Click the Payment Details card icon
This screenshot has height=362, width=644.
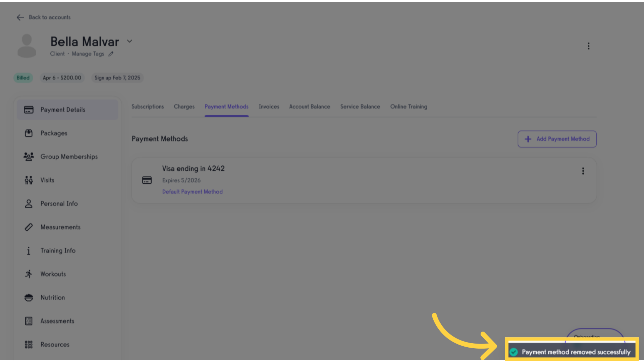[29, 110]
